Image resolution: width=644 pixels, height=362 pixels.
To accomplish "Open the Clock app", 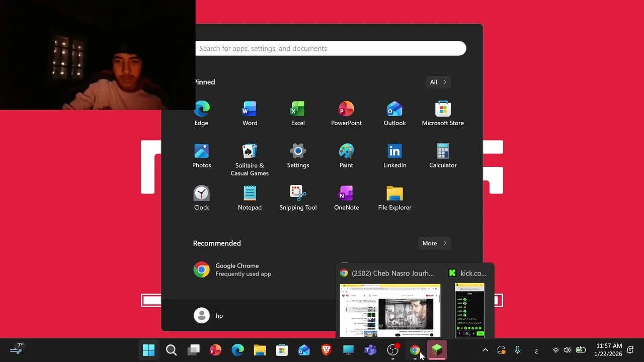I will [x=201, y=198].
